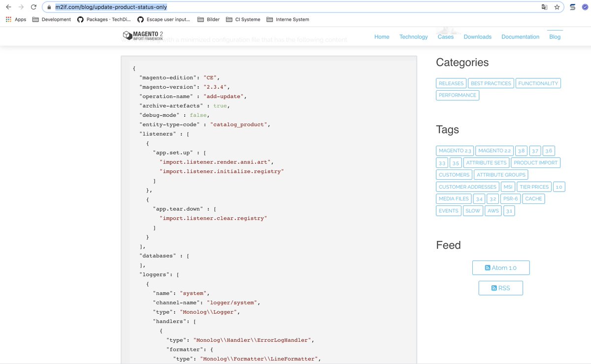The width and height of the screenshot is (591, 364).
Task: Open the Development bookmarks folder
Action: 52,20
